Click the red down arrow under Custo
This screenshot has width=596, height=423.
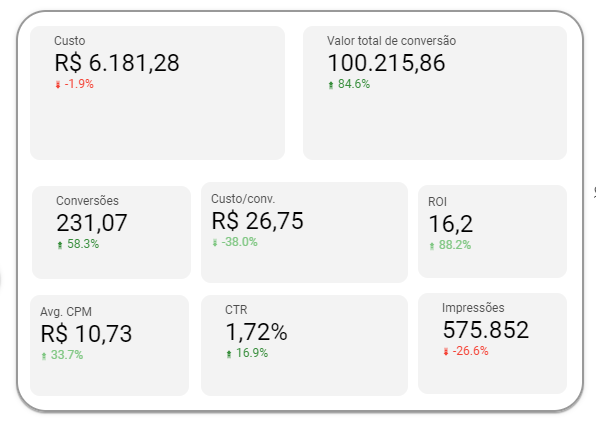[58, 85]
